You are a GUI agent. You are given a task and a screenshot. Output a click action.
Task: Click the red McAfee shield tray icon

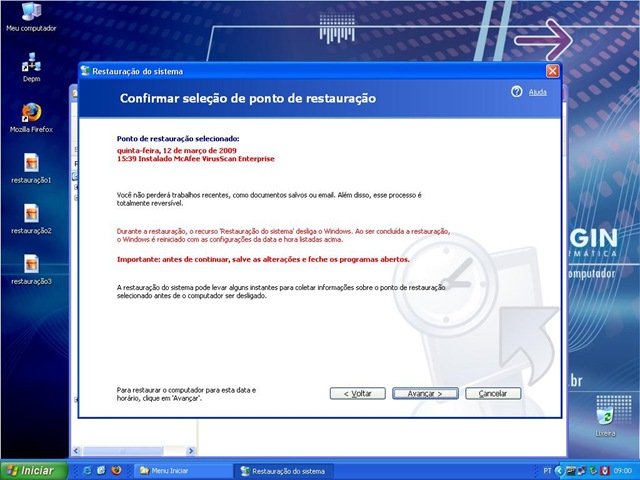605,471
